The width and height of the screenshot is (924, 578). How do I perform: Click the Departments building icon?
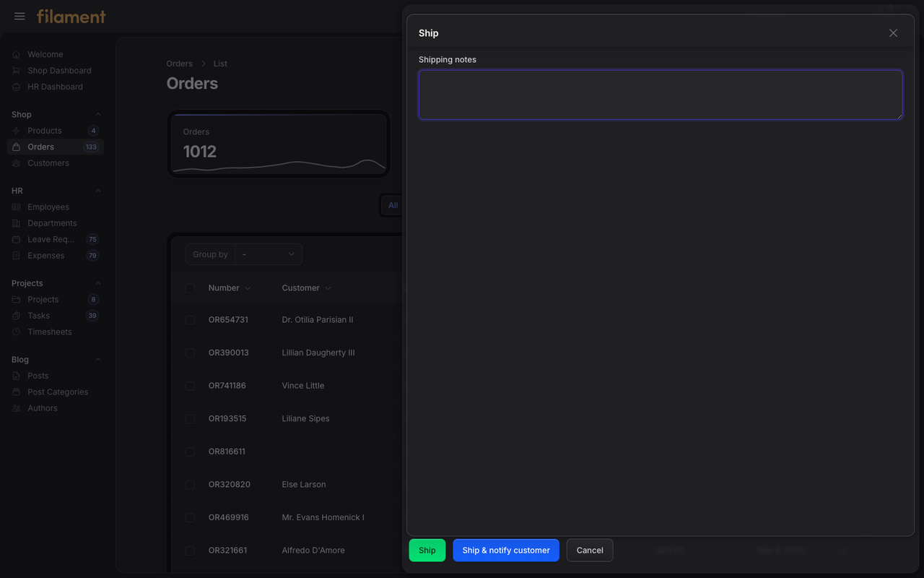tap(17, 223)
